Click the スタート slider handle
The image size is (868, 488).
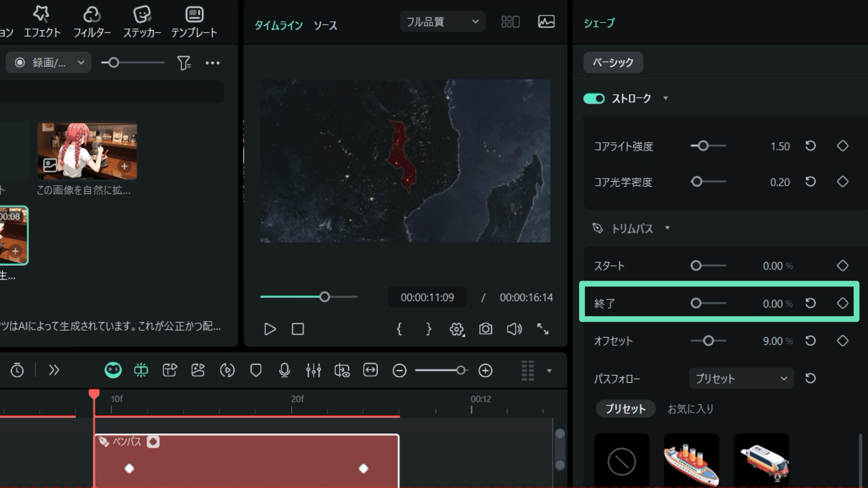coord(696,266)
